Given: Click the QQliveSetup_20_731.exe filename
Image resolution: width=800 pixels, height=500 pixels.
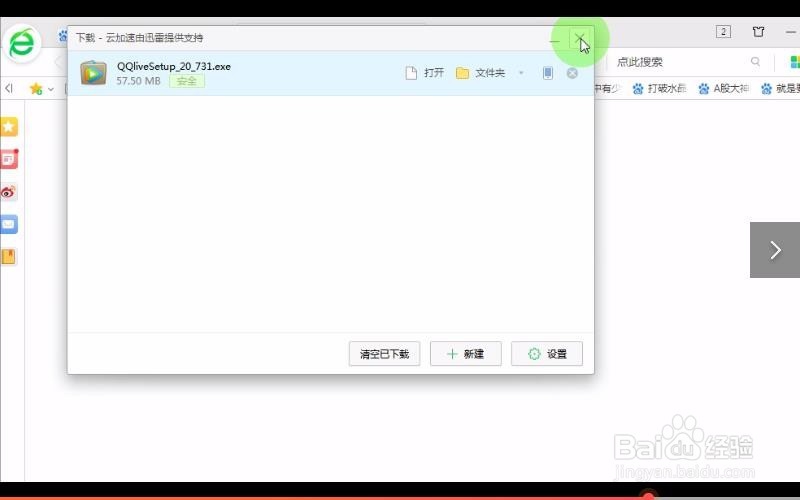Looking at the screenshot, I should coord(173,66).
